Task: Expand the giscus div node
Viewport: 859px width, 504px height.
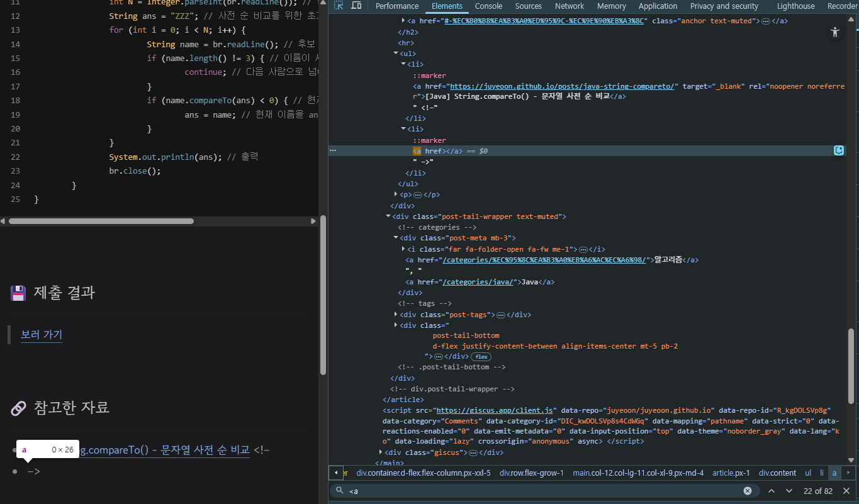Action: point(381,452)
